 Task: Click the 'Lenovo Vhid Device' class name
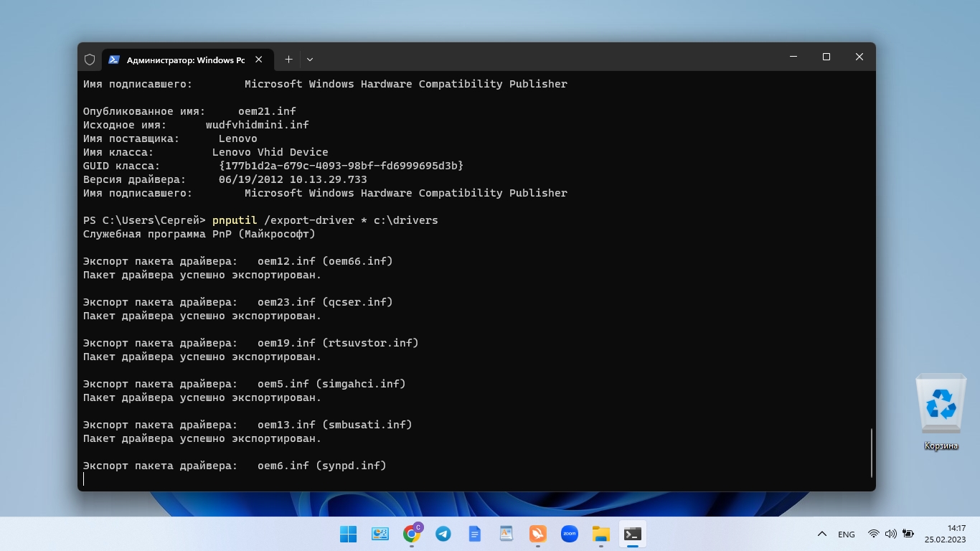pyautogui.click(x=270, y=152)
